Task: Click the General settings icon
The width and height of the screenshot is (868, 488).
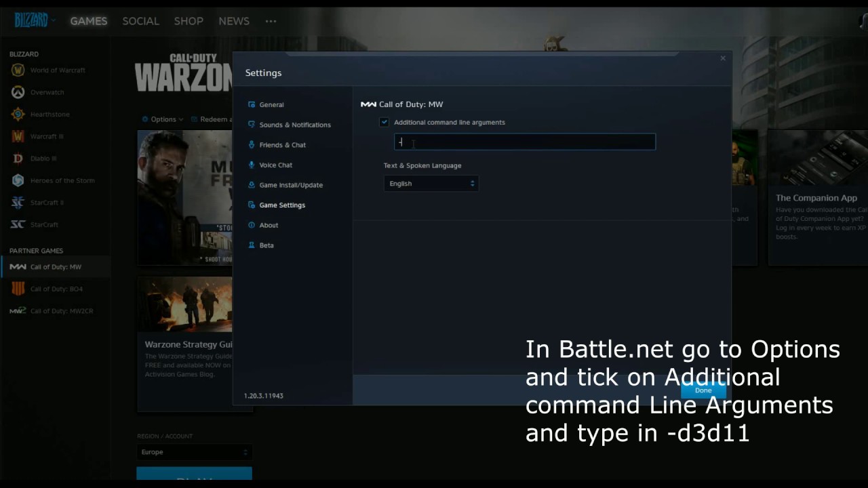Action: pos(252,104)
